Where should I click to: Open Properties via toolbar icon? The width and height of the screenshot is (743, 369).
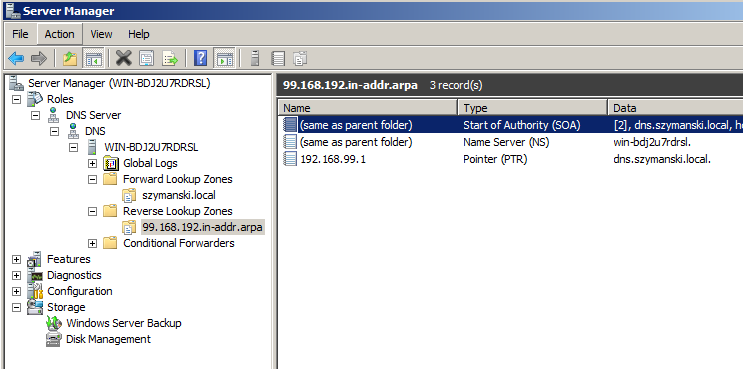pos(147,59)
